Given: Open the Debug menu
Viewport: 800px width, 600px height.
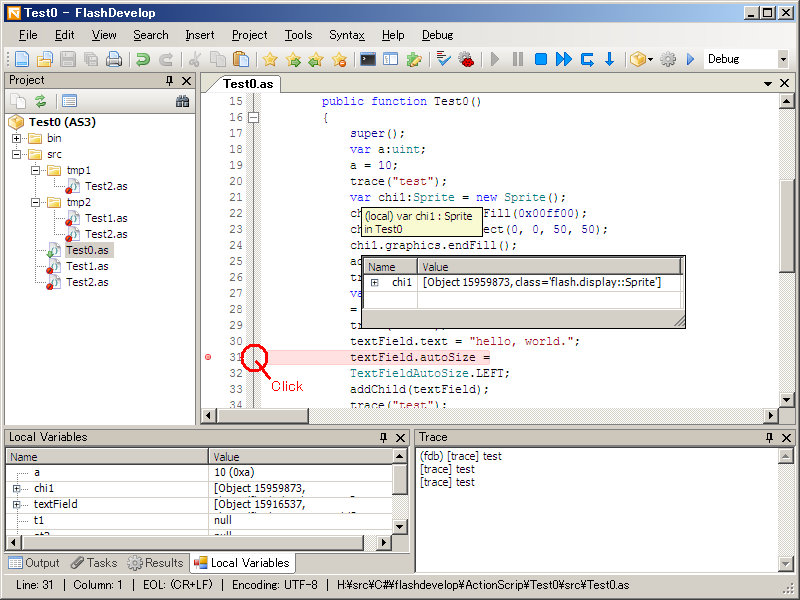Looking at the screenshot, I should tap(437, 35).
